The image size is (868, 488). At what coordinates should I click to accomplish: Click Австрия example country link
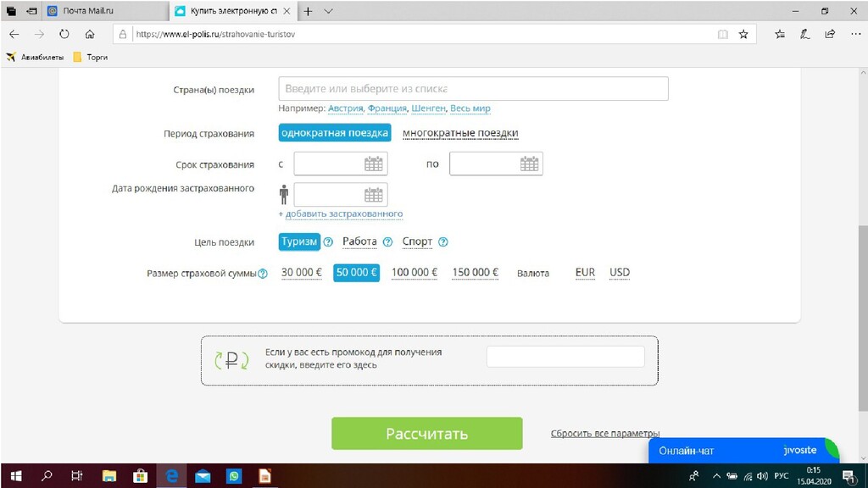coord(346,108)
